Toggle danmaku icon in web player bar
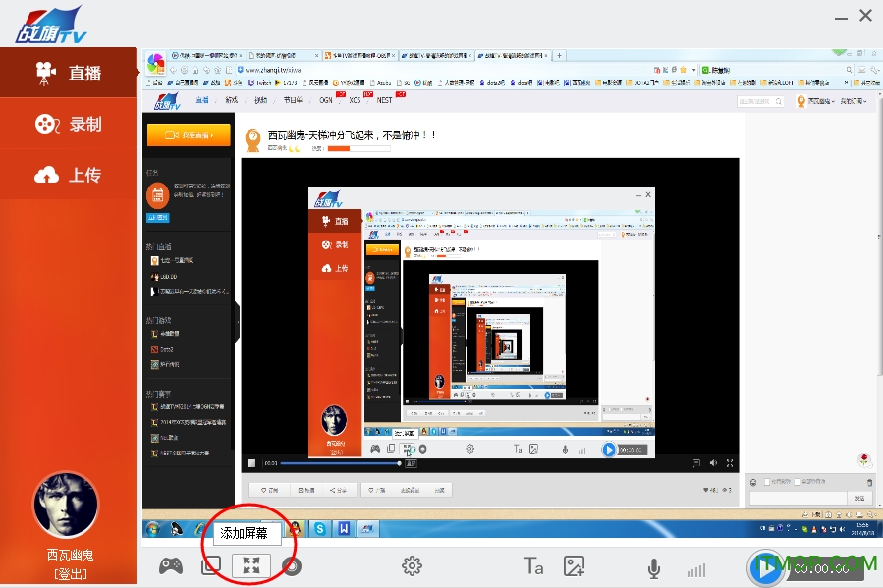The image size is (883, 588). 696,463
